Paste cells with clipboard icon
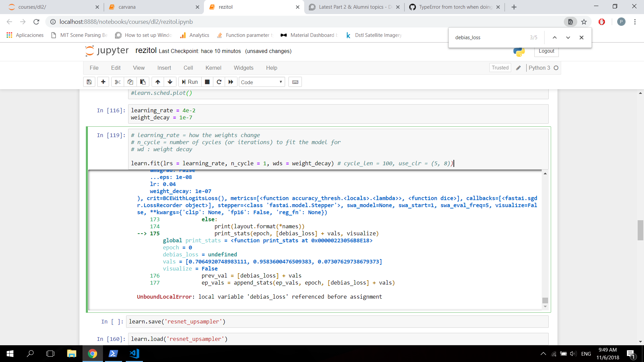The image size is (644, 362). (x=143, y=82)
